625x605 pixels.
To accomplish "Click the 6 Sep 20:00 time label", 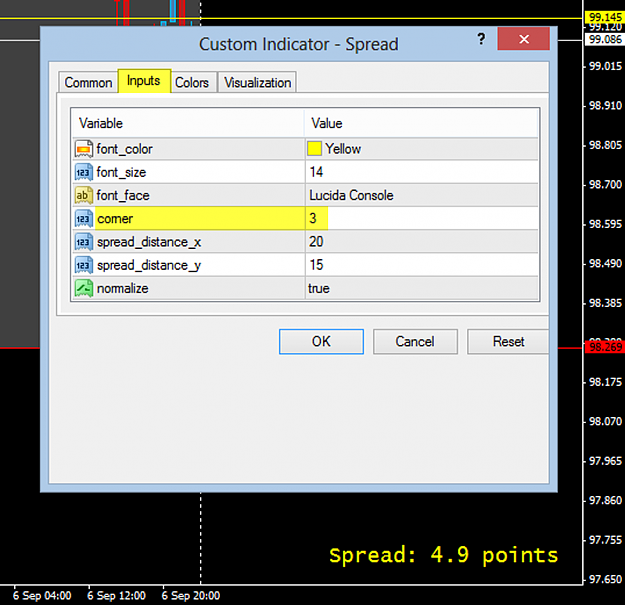I will pos(191,595).
